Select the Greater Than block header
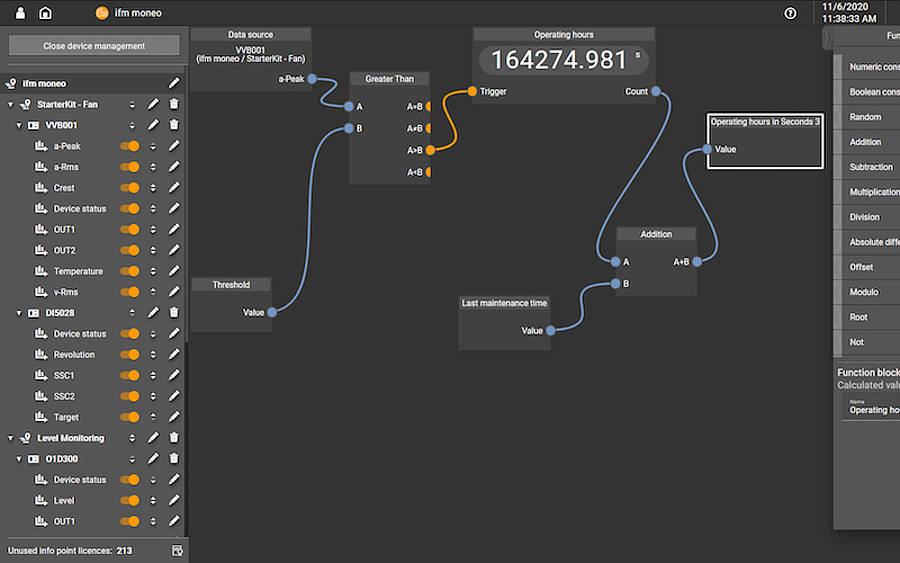 click(389, 79)
